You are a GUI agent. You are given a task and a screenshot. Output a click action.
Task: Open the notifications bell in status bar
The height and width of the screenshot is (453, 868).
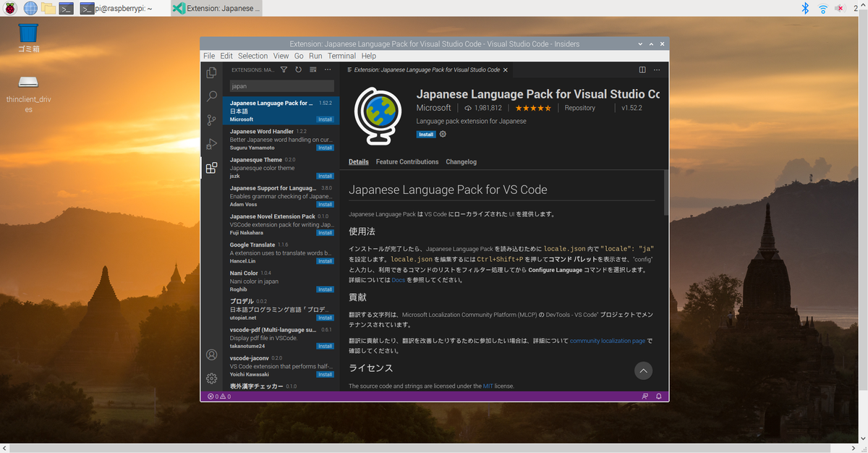(659, 397)
